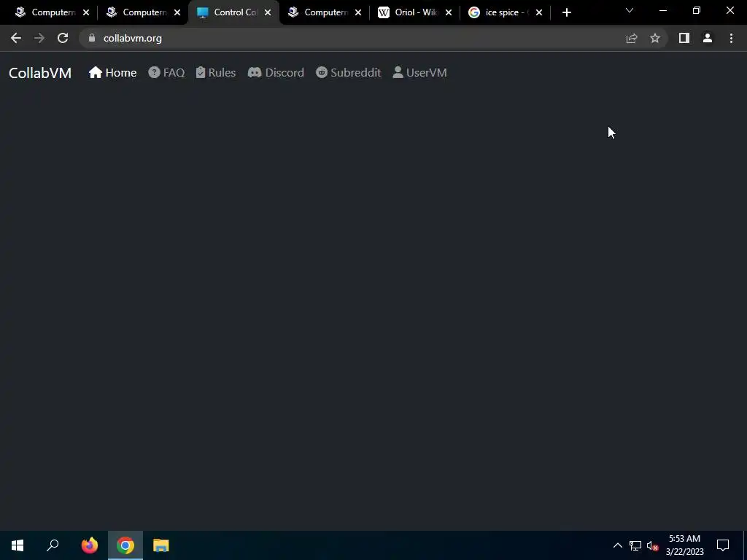The image size is (747, 560).
Task: Click the CollabVM brand logo text
Action: click(x=40, y=73)
